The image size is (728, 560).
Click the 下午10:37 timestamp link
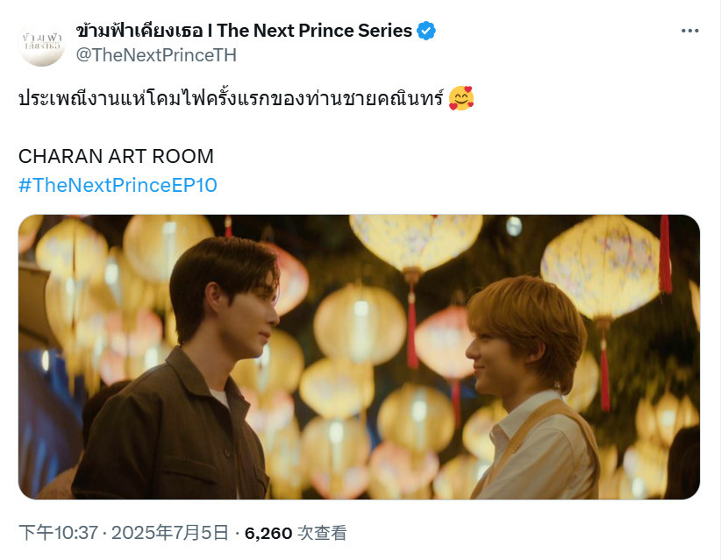tap(59, 533)
